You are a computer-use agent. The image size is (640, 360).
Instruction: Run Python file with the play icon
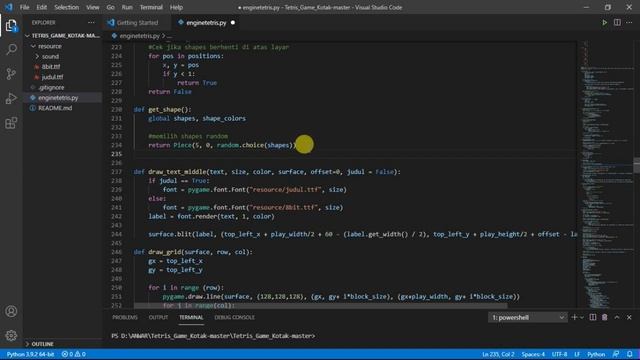(x=604, y=22)
